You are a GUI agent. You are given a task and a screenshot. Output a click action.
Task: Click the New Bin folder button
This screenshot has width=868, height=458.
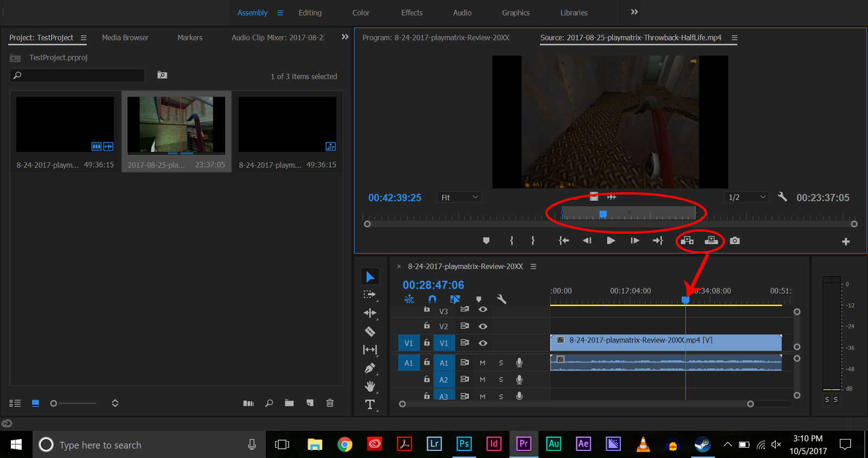[x=289, y=403]
